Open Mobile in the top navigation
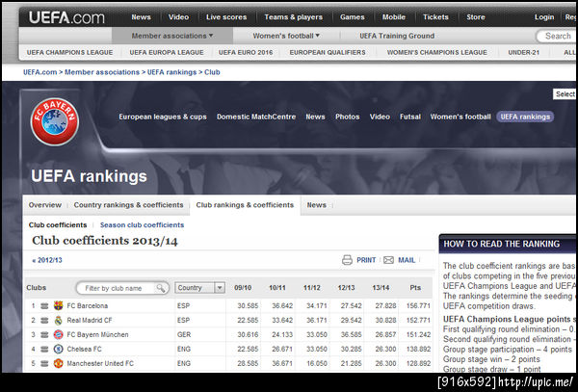This screenshot has height=392, width=578. pyautogui.click(x=394, y=17)
